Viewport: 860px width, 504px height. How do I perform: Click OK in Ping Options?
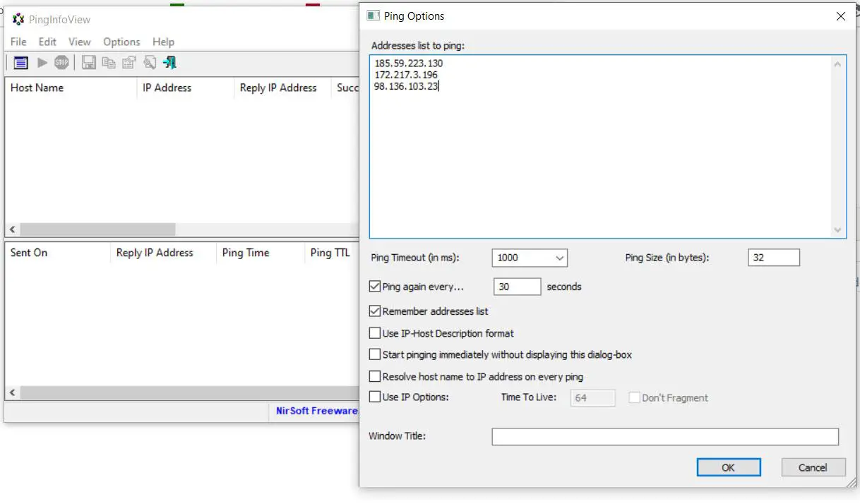(x=729, y=467)
